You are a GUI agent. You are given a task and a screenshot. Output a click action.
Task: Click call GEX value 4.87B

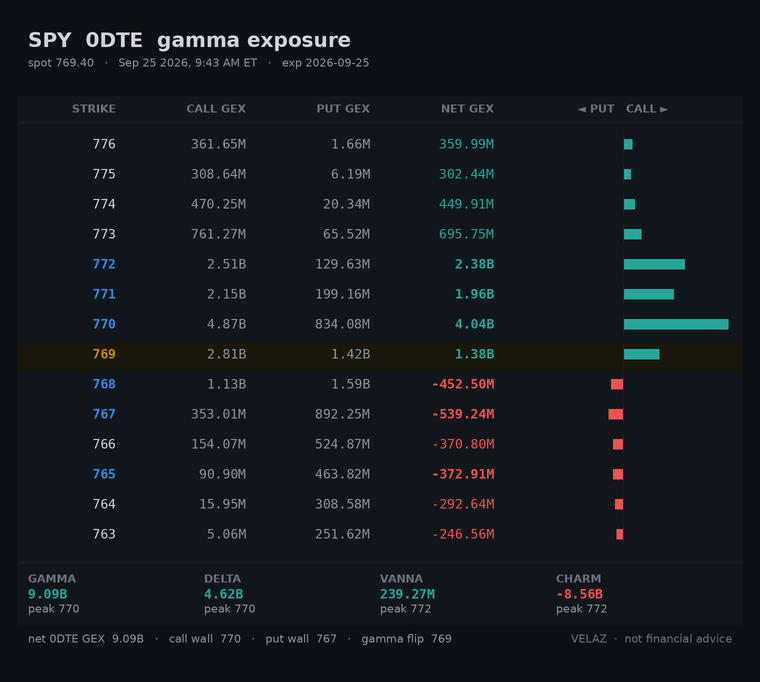click(227, 324)
